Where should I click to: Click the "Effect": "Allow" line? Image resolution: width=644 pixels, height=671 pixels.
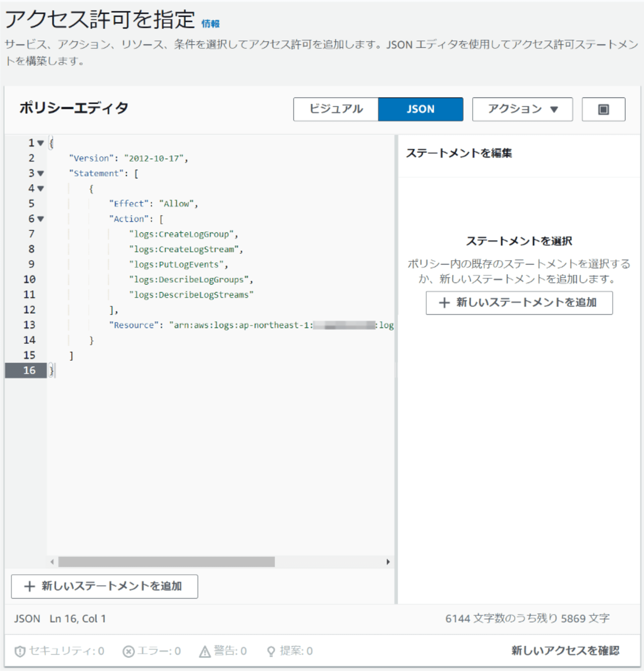tap(154, 204)
